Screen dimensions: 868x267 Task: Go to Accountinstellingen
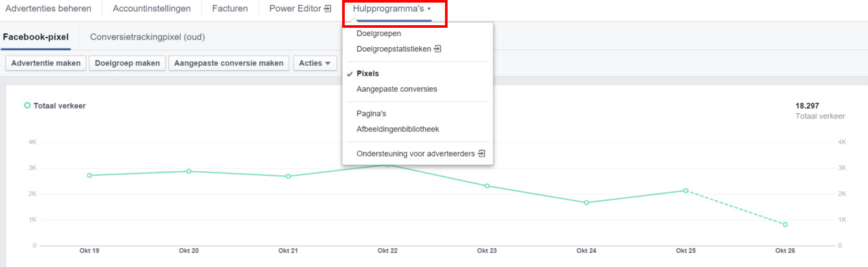(x=151, y=9)
